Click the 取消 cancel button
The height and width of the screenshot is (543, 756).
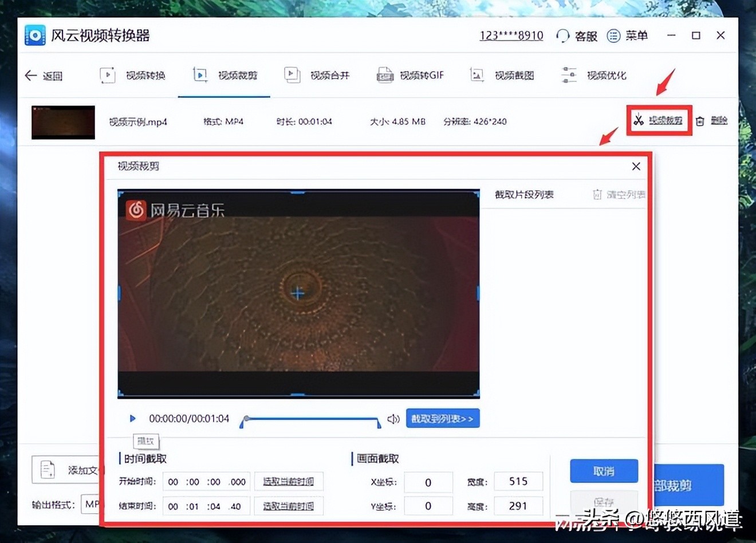point(604,470)
